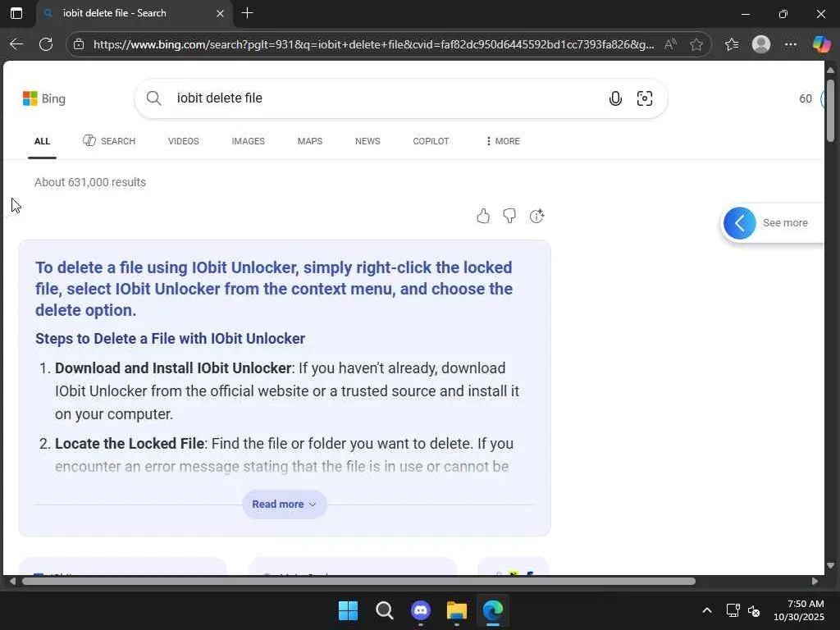The width and height of the screenshot is (840, 630).
Task: Click step 'Locate the Locked File'
Action: pyautogui.click(x=130, y=444)
